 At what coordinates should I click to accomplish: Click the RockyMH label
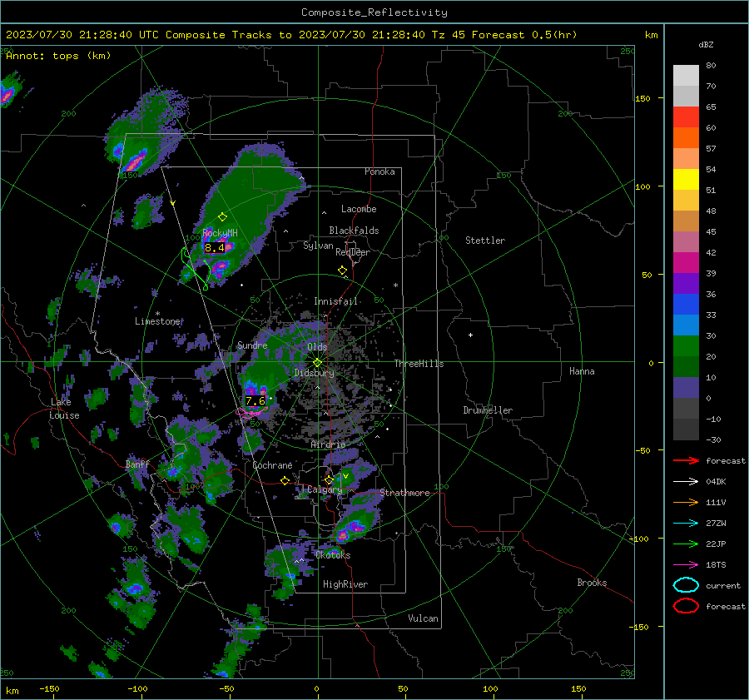[220, 233]
